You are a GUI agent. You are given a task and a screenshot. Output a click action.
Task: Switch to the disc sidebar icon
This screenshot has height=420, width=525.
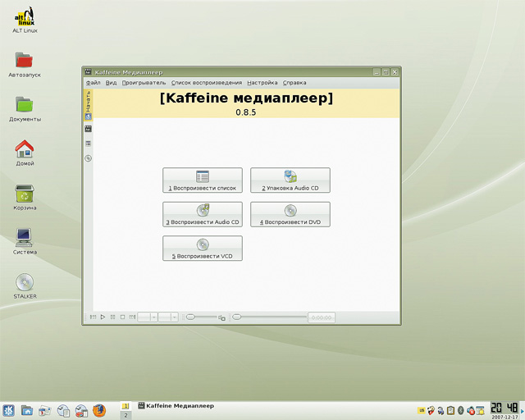[88, 158]
